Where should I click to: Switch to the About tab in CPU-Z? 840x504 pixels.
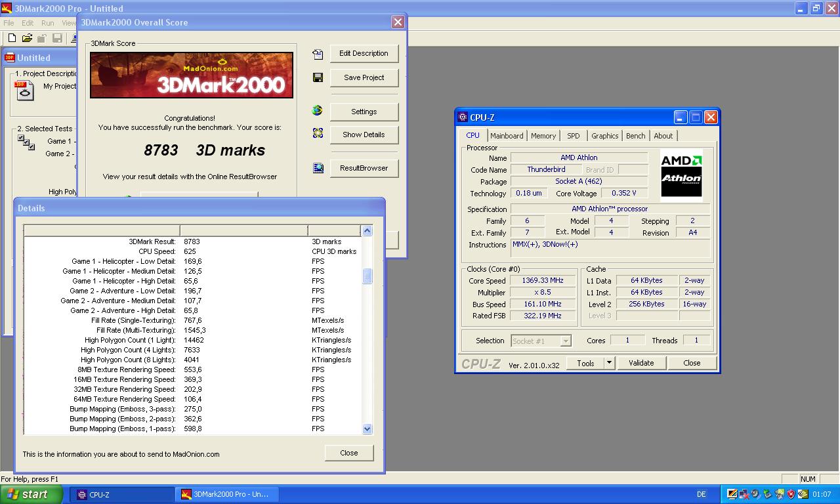[x=663, y=136]
